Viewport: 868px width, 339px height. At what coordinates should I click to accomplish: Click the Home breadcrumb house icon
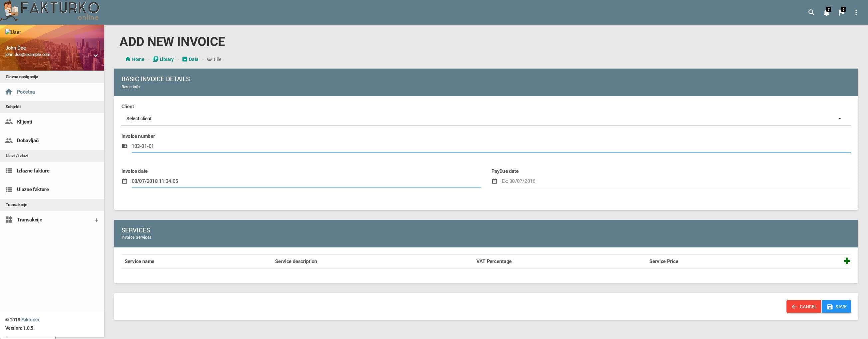[x=128, y=59]
